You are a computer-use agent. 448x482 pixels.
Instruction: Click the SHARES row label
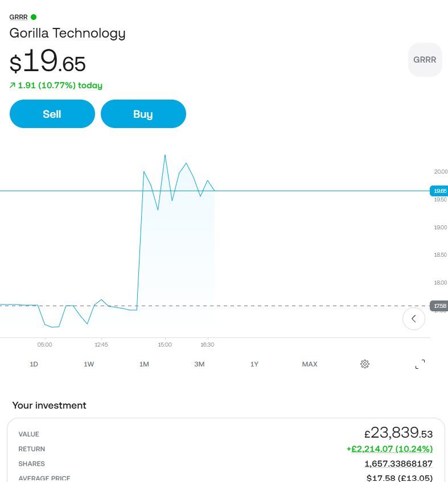click(32, 464)
